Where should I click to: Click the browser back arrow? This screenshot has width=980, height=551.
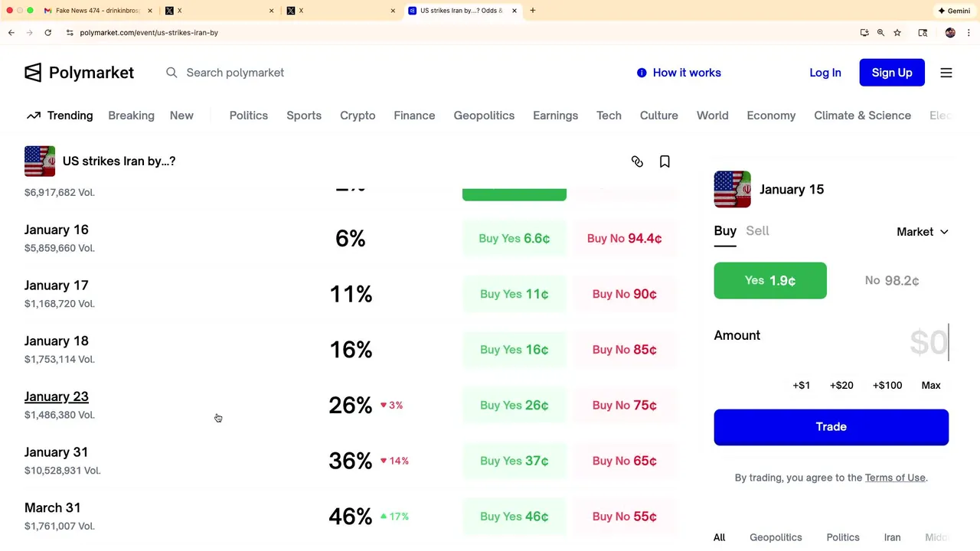point(11,33)
